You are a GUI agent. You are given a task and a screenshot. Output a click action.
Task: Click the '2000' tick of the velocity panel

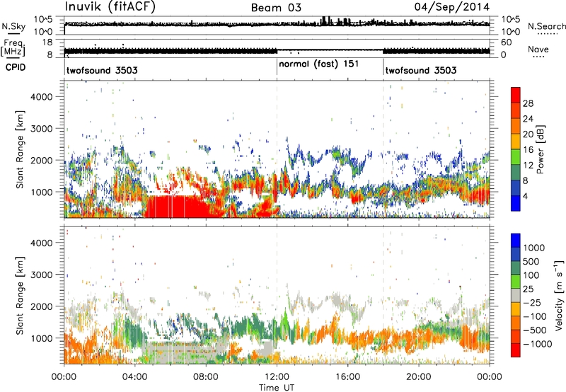point(41,306)
